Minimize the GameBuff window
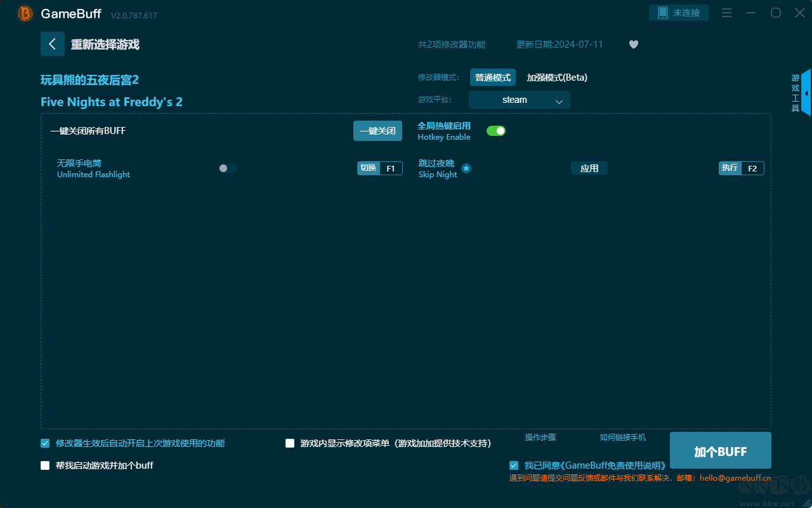The height and width of the screenshot is (508, 812). [751, 13]
